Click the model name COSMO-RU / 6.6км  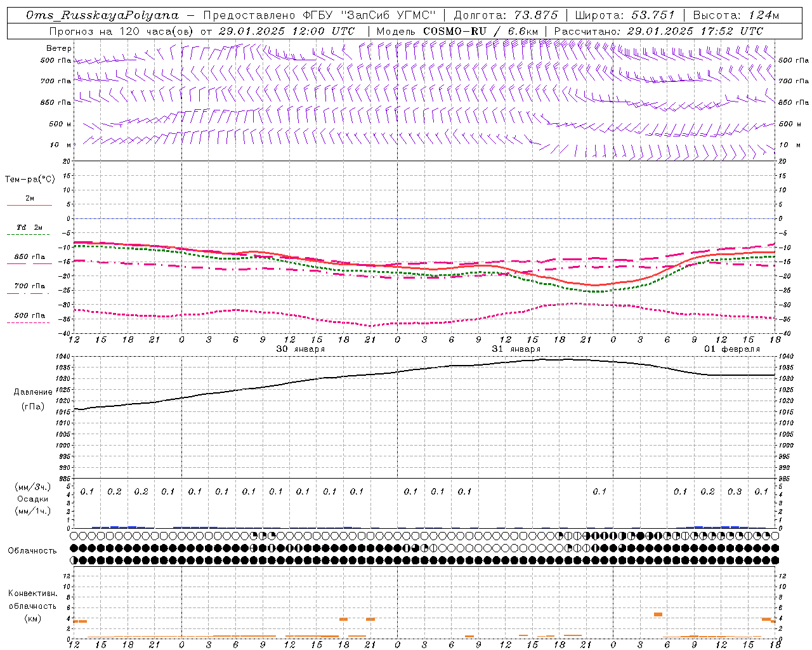tap(480, 31)
